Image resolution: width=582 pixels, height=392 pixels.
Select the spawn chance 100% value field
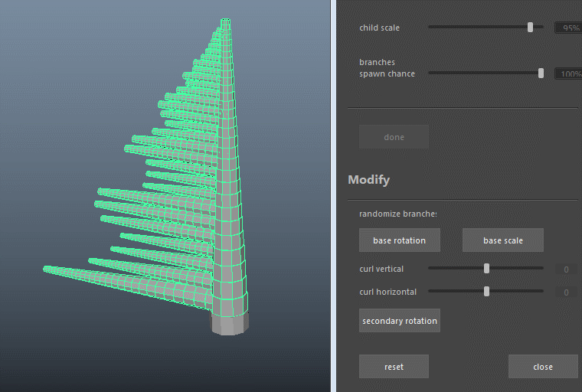tap(567, 74)
